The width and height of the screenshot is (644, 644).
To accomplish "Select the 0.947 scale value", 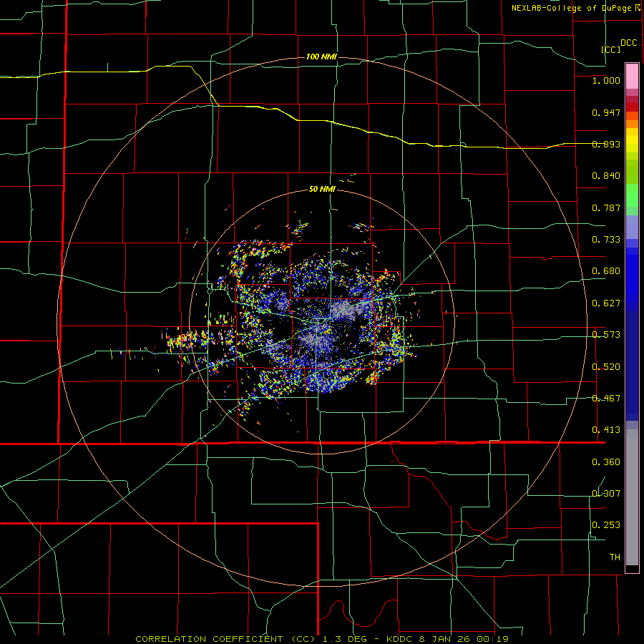I will point(606,112).
